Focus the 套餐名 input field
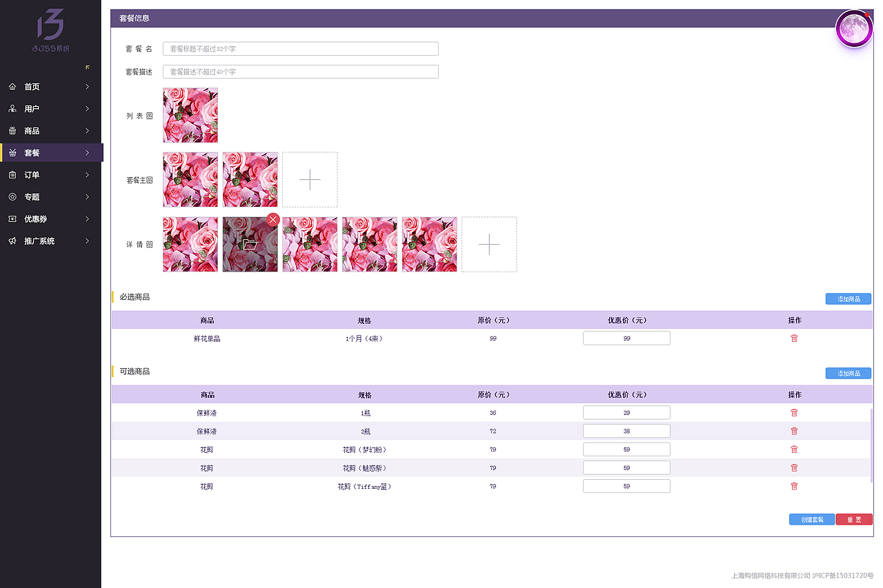883x588 pixels. 301,49
